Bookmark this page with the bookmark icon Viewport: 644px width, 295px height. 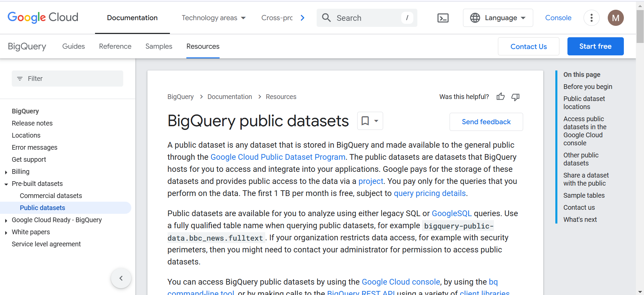[x=365, y=121]
